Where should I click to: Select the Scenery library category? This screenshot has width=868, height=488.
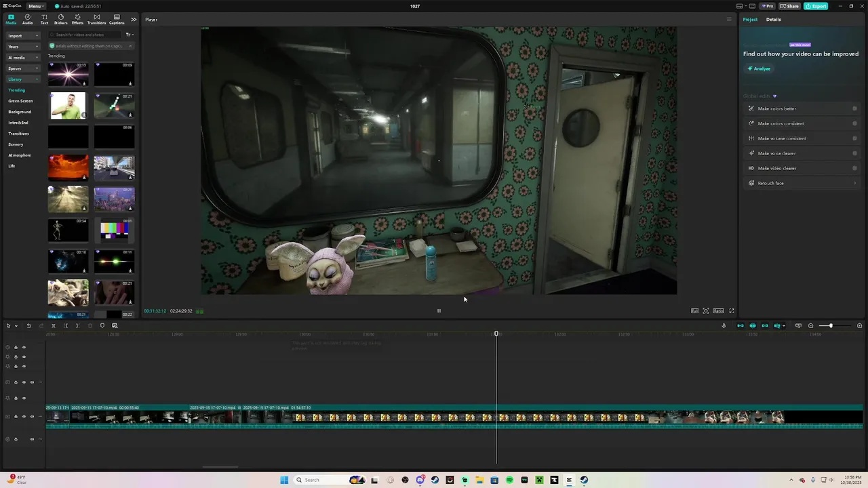tap(16, 144)
